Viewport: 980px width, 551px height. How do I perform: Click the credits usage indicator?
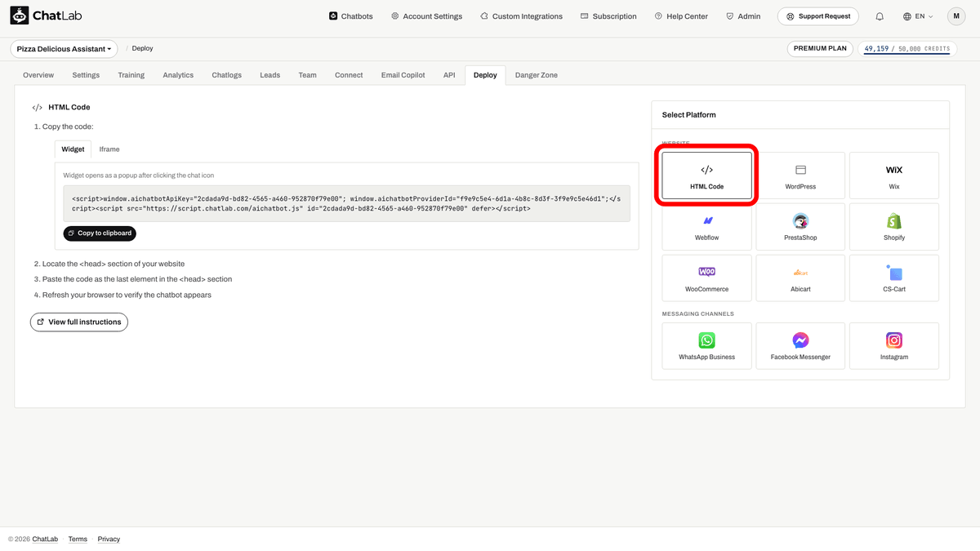(906, 49)
